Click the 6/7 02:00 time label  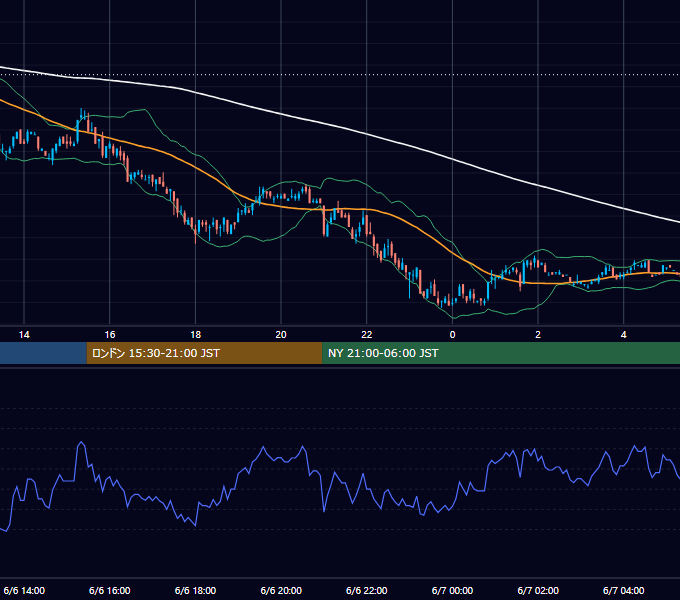538,590
